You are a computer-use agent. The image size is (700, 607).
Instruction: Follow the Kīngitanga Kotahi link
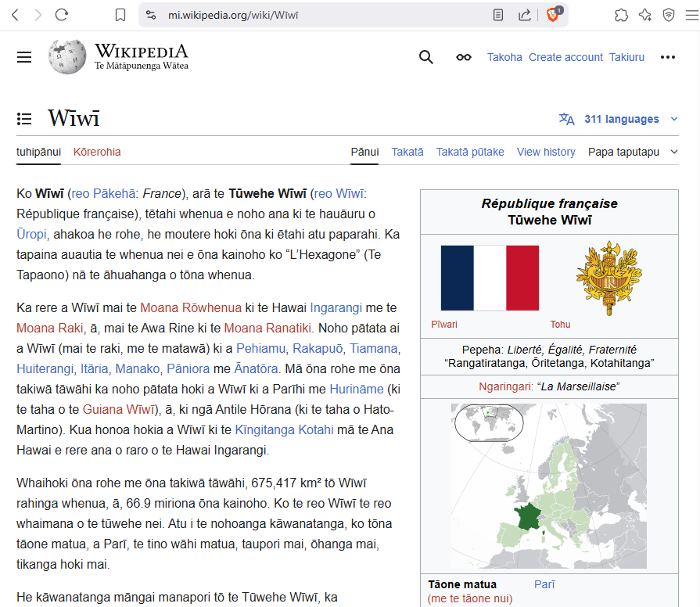coord(284,429)
